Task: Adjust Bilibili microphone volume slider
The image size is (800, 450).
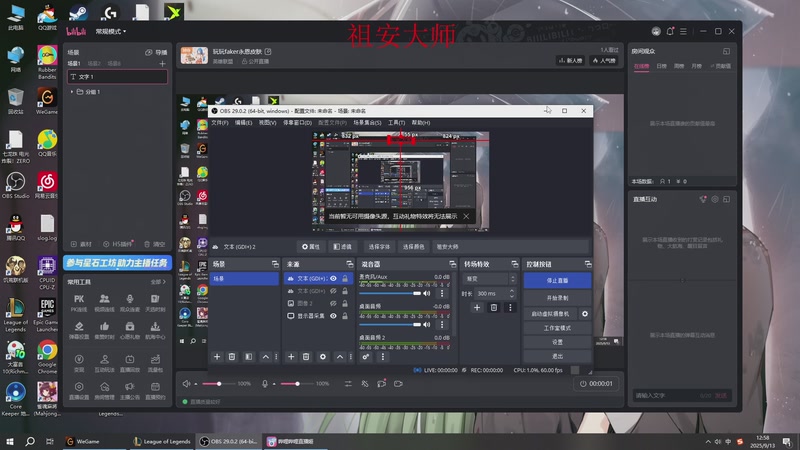Action: coord(297,384)
